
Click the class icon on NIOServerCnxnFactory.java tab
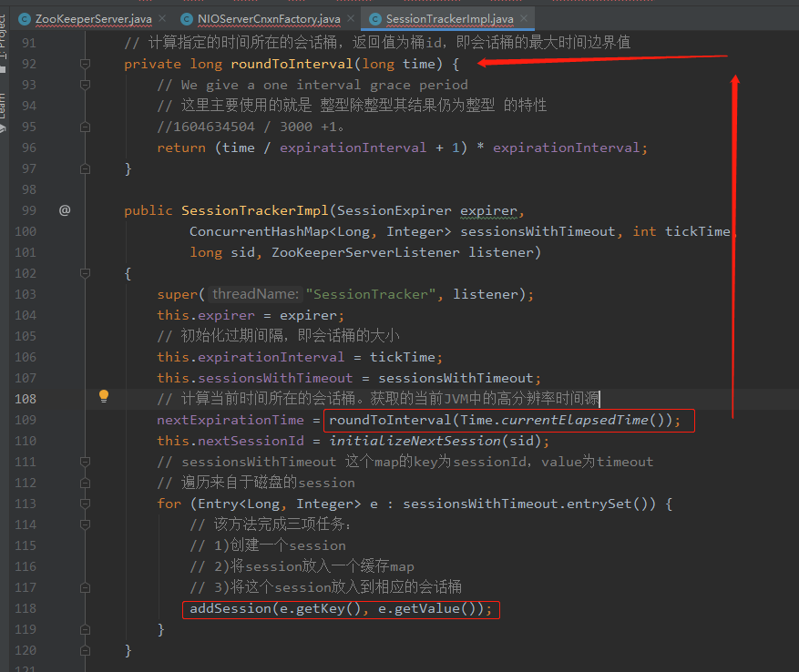187,19
